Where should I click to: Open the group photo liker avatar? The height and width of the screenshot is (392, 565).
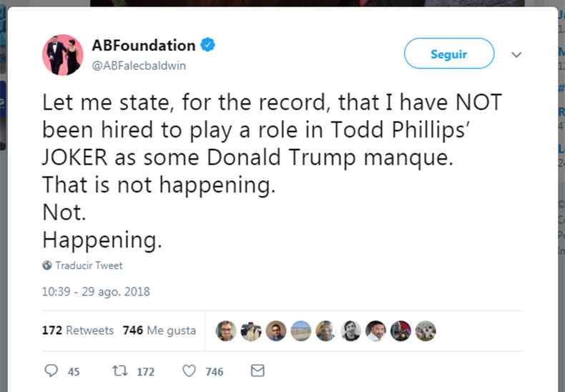tap(426, 330)
